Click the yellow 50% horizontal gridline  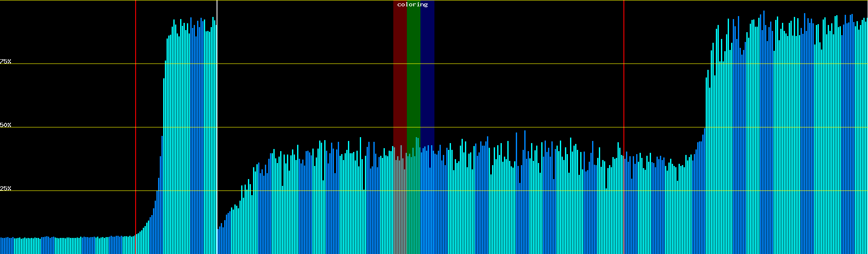pos(509,127)
